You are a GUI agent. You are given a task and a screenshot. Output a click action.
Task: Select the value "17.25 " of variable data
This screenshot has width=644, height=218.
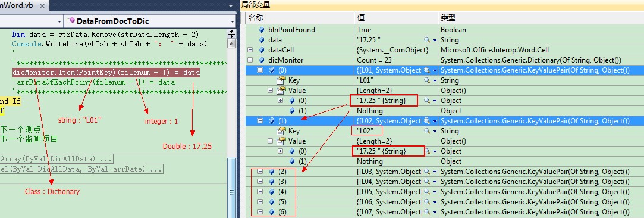coord(369,40)
